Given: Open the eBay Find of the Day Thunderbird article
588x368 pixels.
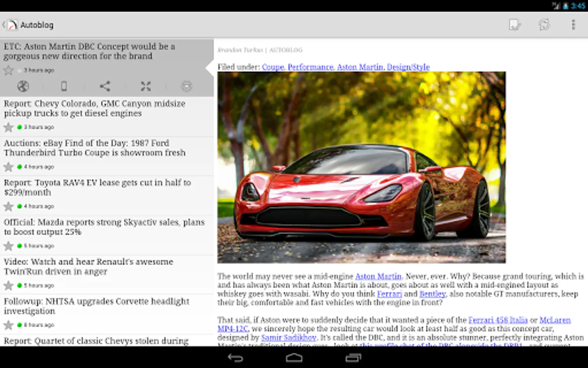Looking at the screenshot, I should point(107,156).
